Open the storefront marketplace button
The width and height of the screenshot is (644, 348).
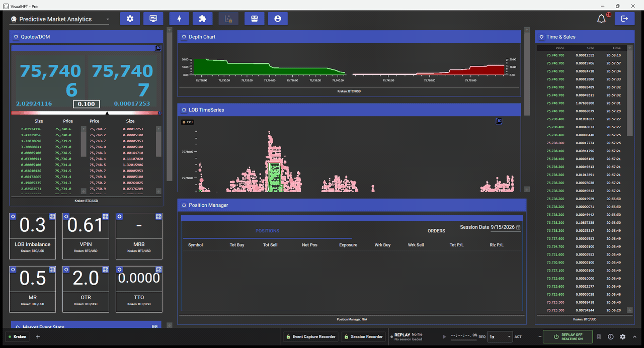(255, 19)
